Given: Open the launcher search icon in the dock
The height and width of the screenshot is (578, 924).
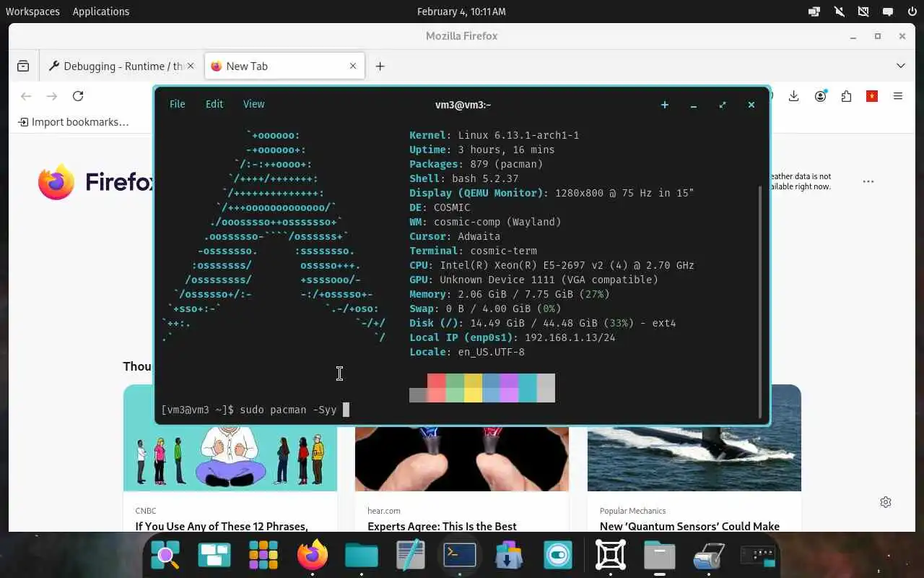Looking at the screenshot, I should coord(165,555).
